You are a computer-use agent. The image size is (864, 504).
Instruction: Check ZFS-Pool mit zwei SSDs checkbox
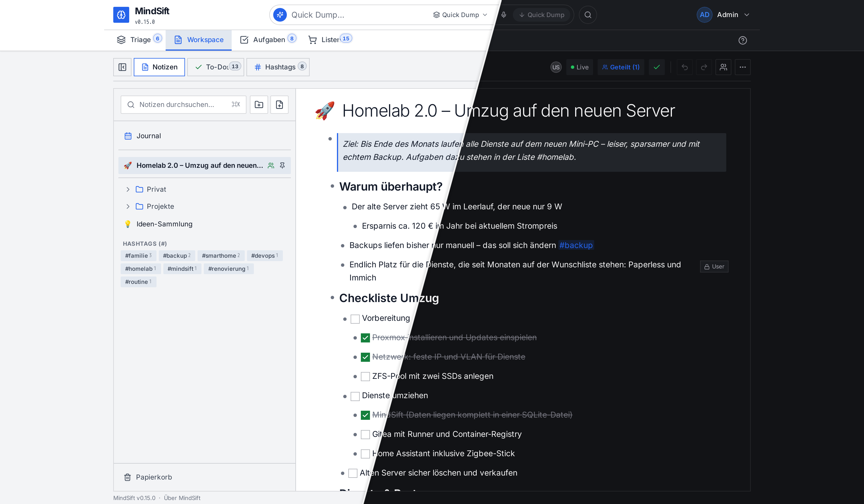[x=365, y=377]
